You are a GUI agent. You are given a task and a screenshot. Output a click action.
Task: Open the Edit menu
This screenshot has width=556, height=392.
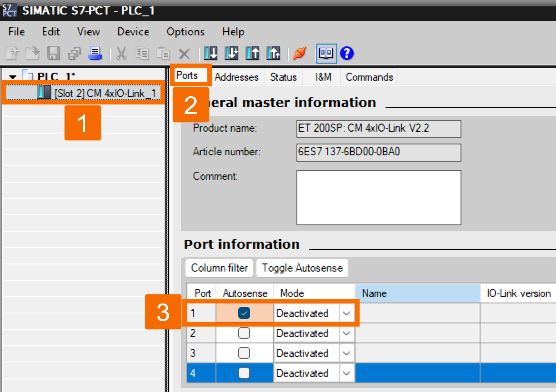(51, 32)
